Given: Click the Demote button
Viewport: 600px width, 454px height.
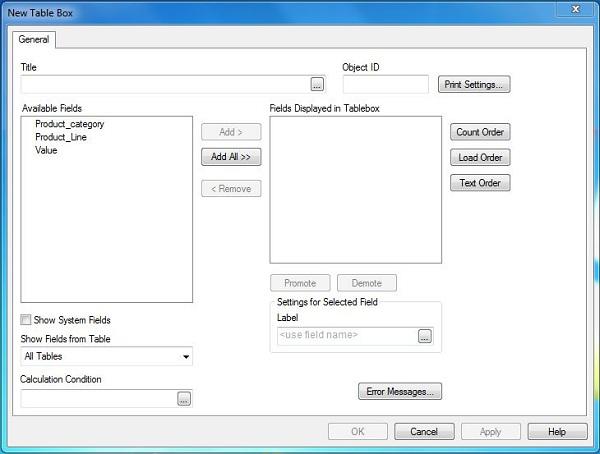Looking at the screenshot, I should [367, 283].
